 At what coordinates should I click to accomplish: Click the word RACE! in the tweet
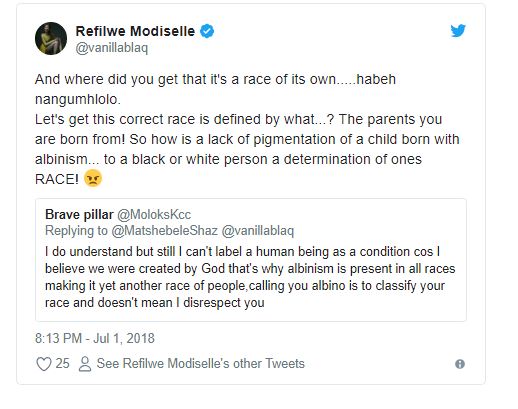coord(57,179)
